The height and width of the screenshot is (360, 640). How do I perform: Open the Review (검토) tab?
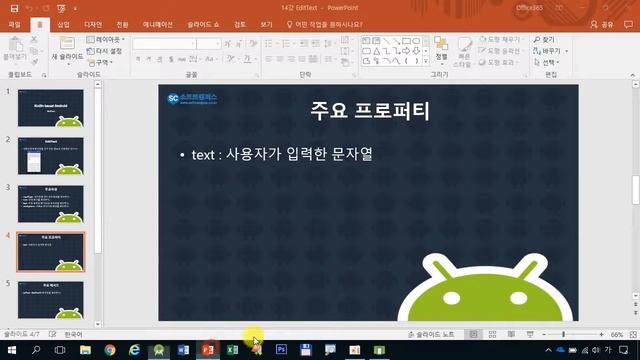coord(240,24)
